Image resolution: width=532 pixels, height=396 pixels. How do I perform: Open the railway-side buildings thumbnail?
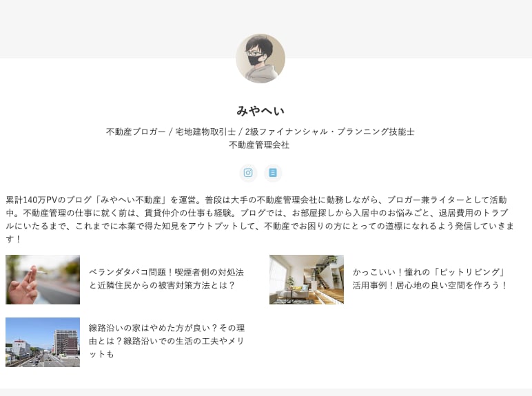[x=43, y=342]
